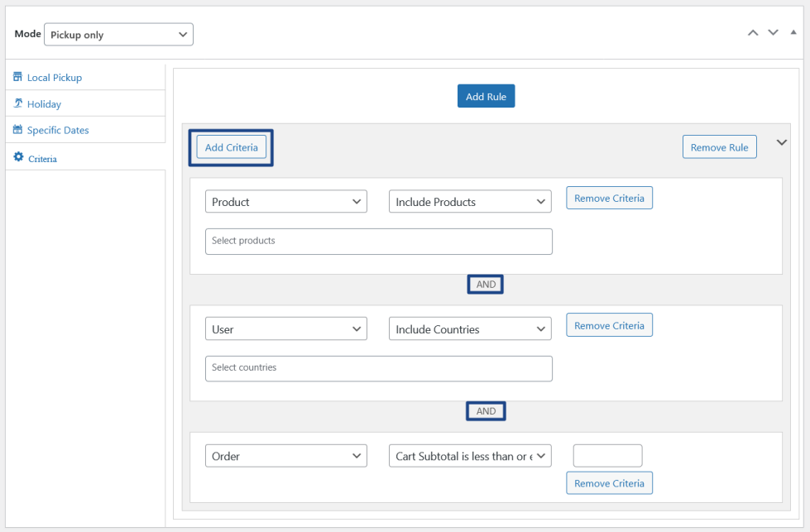810x532 pixels.
Task: Move panel up with up arrow
Action: pyautogui.click(x=752, y=33)
